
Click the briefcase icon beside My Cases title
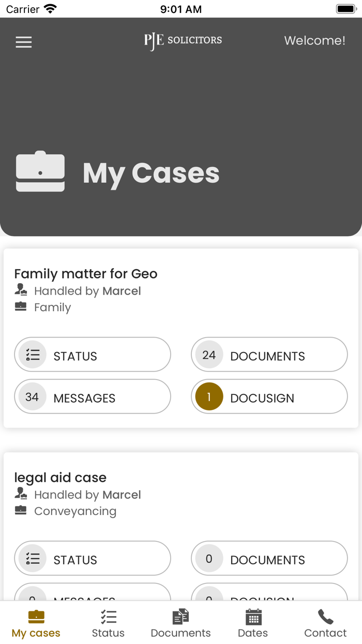tap(40, 172)
